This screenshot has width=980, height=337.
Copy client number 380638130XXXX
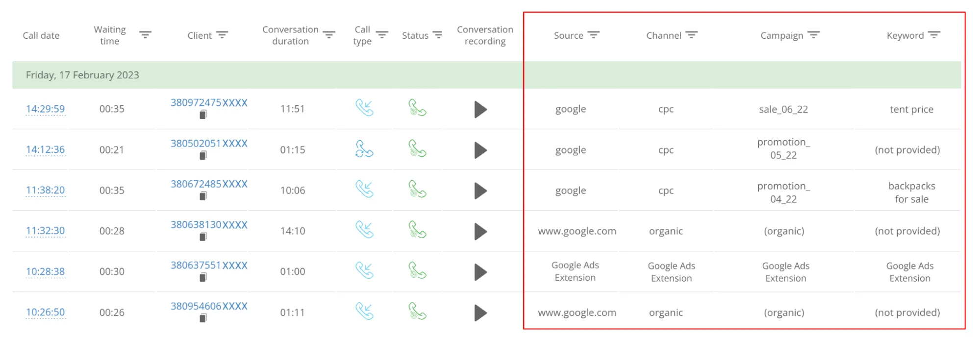pyautogui.click(x=203, y=237)
